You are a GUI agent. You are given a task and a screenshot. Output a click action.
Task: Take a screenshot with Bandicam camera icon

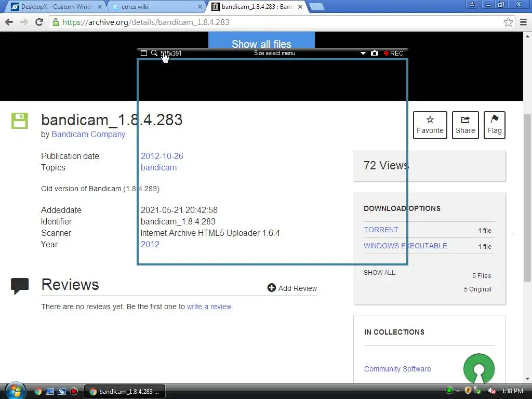pos(375,54)
